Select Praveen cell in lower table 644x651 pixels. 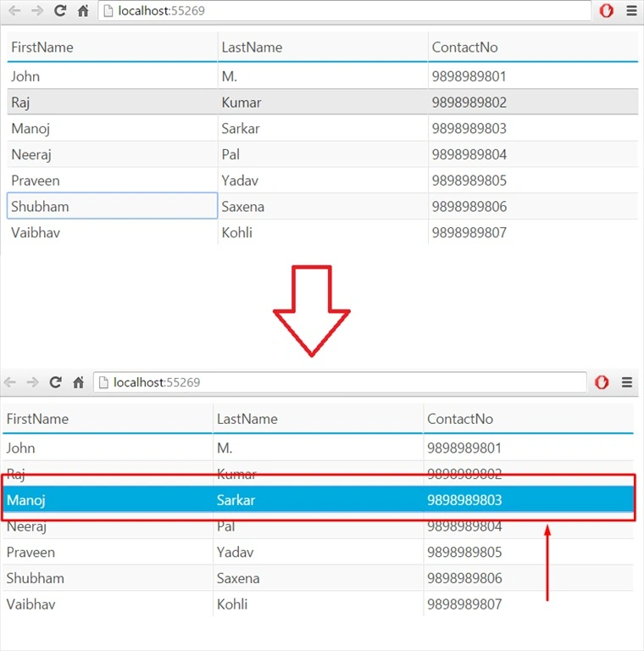pos(108,552)
